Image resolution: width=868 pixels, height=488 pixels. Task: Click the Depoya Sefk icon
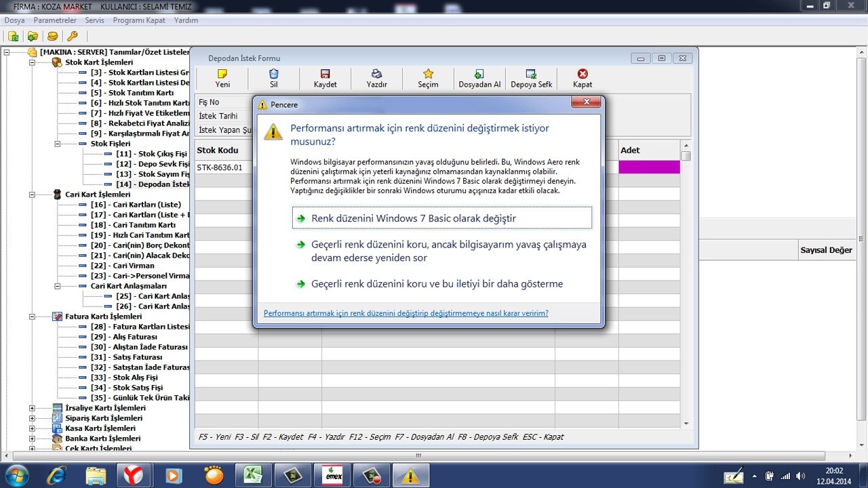[531, 74]
